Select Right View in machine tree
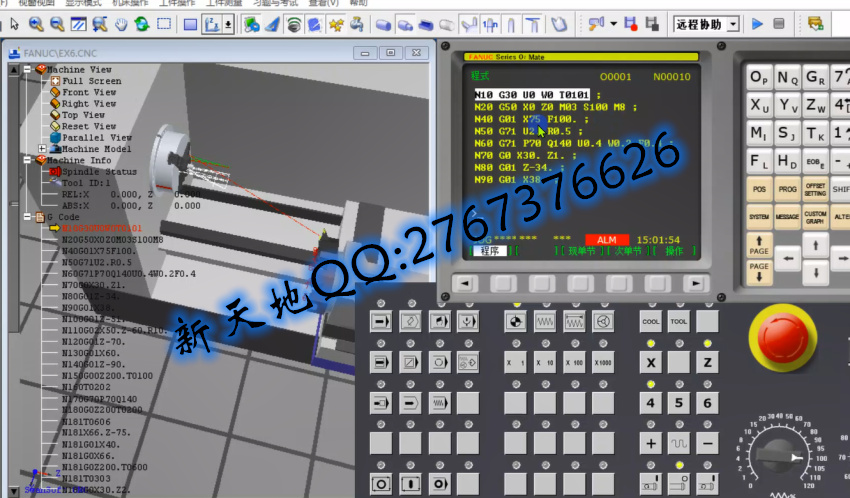The image size is (850, 498). click(x=89, y=104)
